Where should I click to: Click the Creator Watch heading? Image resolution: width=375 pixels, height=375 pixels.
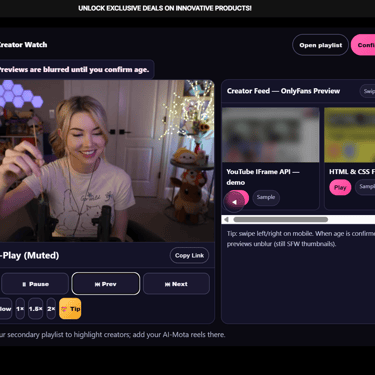pyautogui.click(x=23, y=45)
